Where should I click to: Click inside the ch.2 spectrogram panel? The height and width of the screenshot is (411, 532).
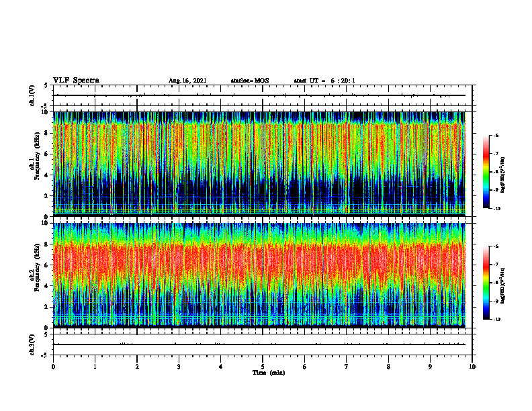pos(259,275)
